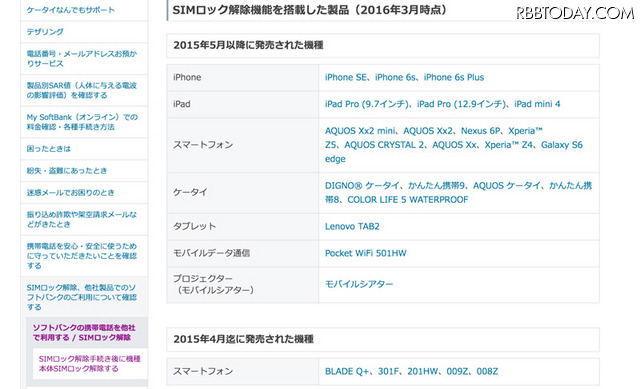This screenshot has width=640, height=389.
Task: Click heading 2015年4月迄に発売された機種
Action: (243, 339)
